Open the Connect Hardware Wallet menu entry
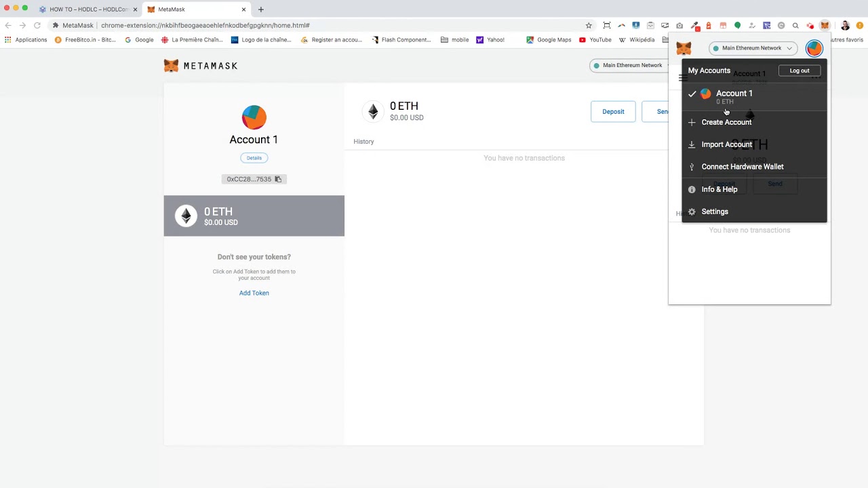The width and height of the screenshot is (868, 488). coord(742,167)
